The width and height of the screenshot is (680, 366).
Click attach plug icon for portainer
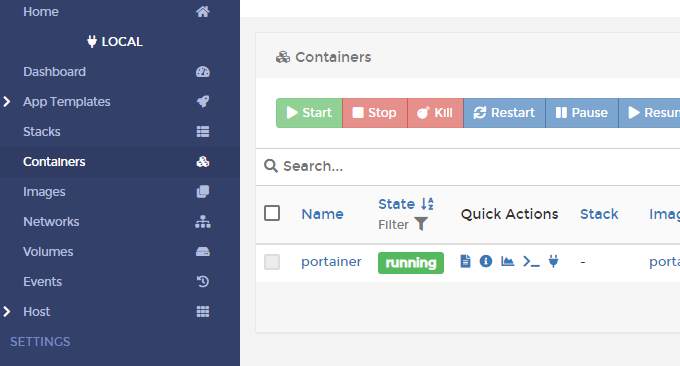tap(553, 261)
